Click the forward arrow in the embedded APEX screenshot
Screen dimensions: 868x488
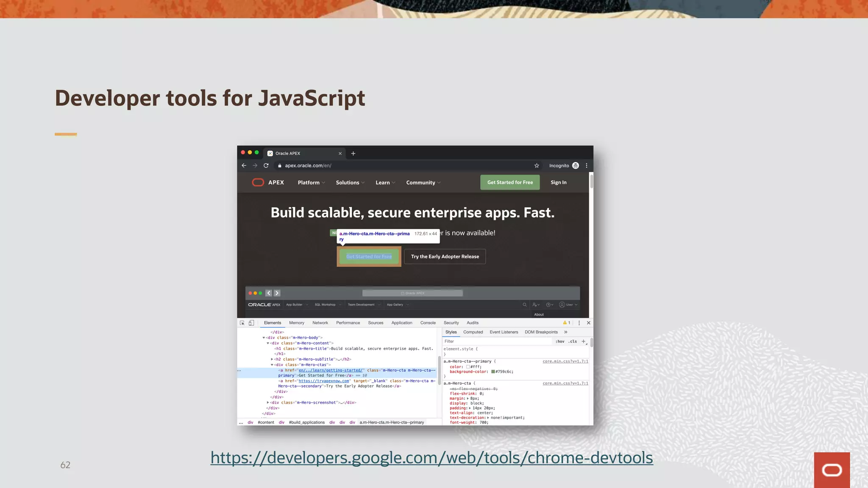pyautogui.click(x=277, y=293)
